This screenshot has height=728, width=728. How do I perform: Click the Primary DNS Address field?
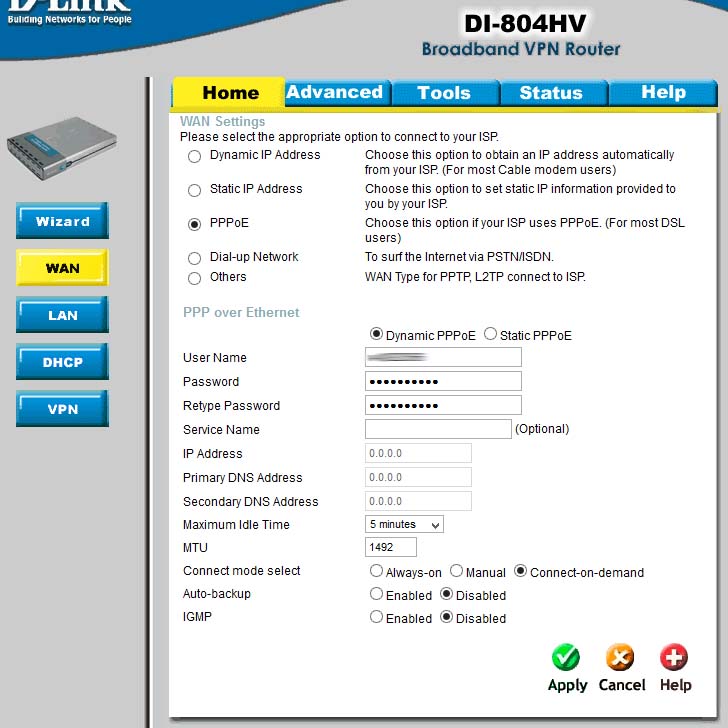[x=418, y=477]
